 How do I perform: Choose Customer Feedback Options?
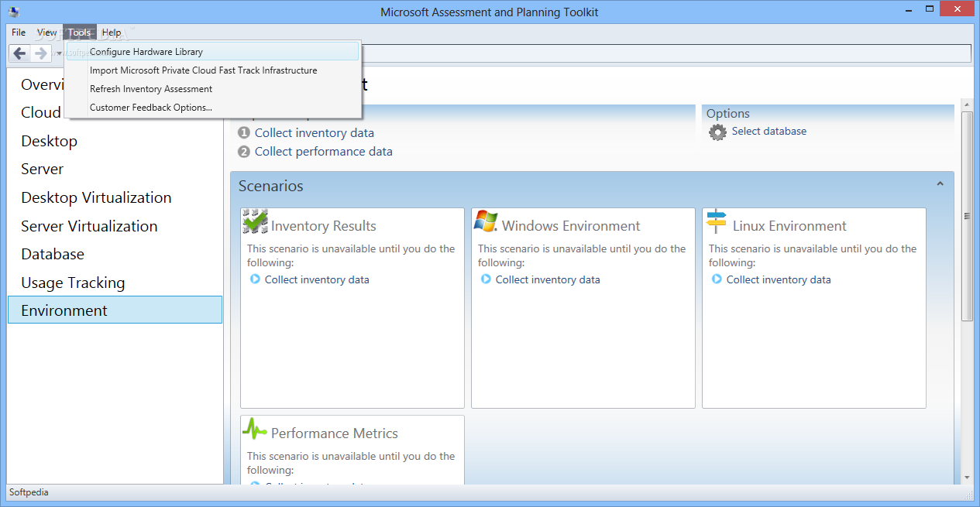pos(212,108)
